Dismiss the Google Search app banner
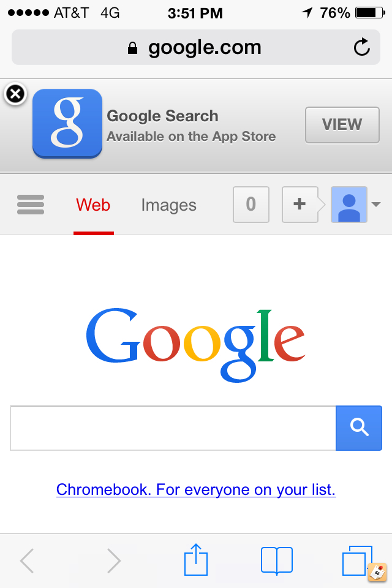 click(15, 94)
